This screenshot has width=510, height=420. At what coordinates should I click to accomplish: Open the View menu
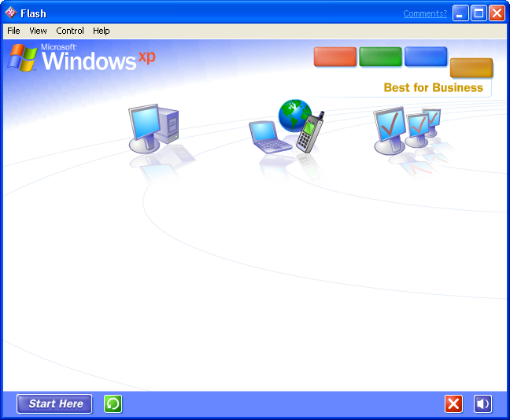click(x=38, y=31)
